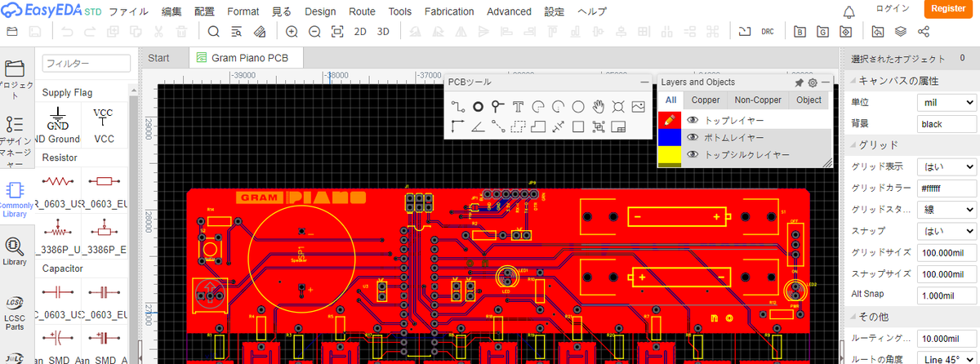This screenshot has width=980, height=364.
Task: Click the ログイン link
Action: (891, 8)
